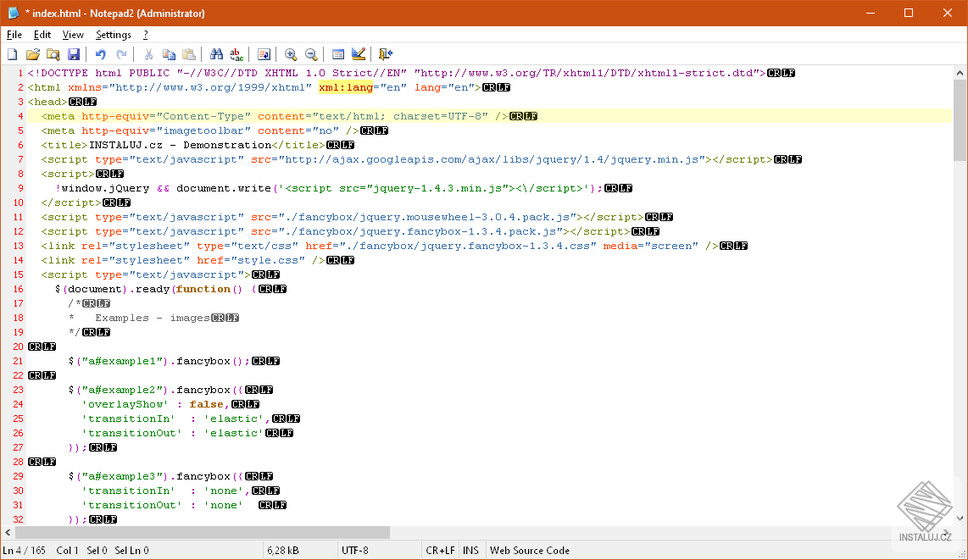Open the Replace text dialog icon

click(236, 54)
